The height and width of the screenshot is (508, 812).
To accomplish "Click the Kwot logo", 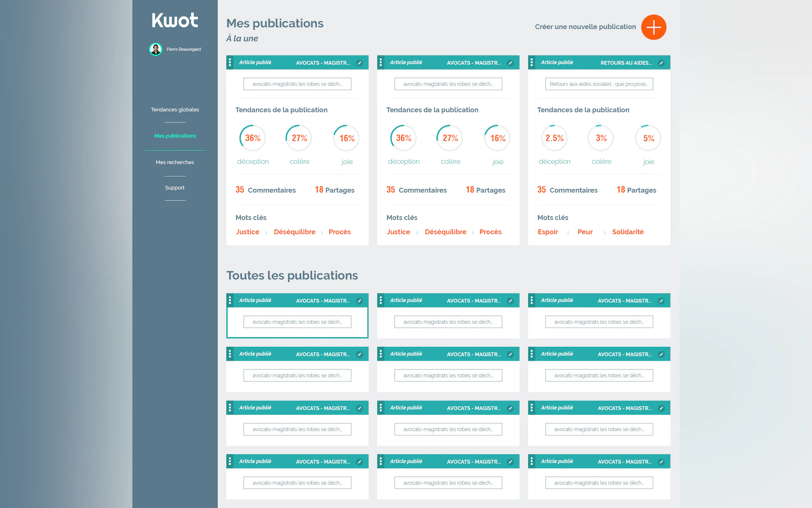I will 175,20.
